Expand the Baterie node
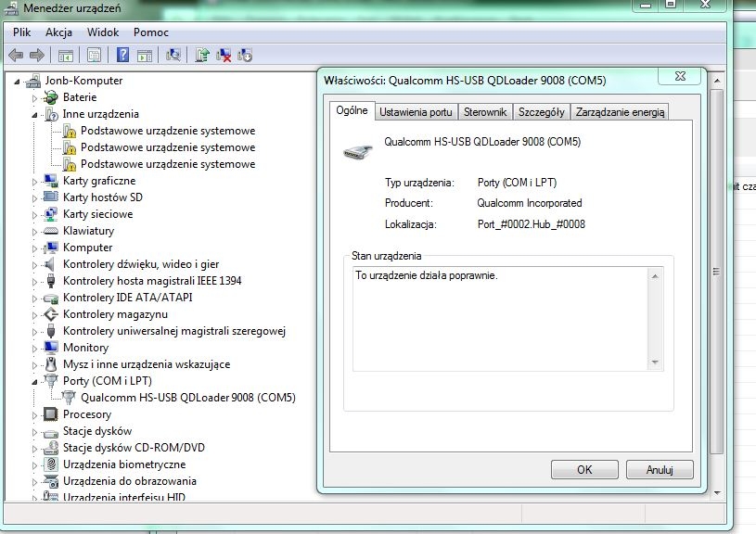756x534 pixels. 34,98
